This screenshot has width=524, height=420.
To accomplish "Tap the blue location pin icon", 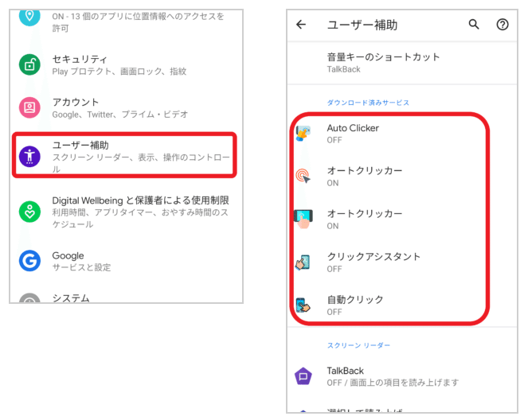I will 29,16.
